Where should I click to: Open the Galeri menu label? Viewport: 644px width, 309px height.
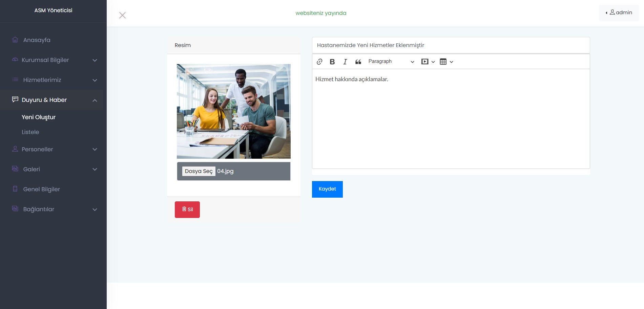pyautogui.click(x=32, y=169)
